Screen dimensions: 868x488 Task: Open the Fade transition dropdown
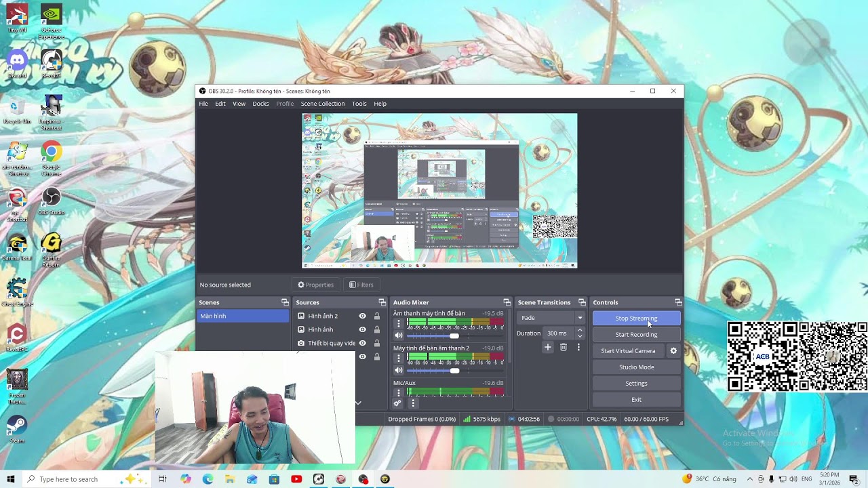pos(551,318)
